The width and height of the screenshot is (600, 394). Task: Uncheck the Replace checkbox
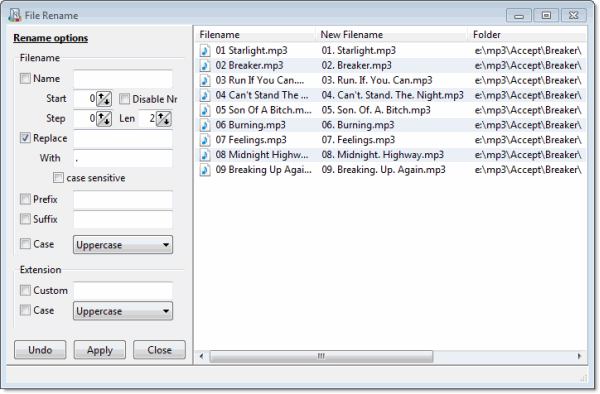click(x=25, y=138)
